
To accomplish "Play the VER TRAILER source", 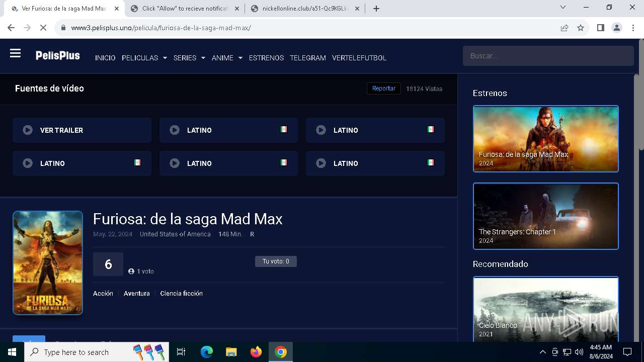I will pos(82,130).
